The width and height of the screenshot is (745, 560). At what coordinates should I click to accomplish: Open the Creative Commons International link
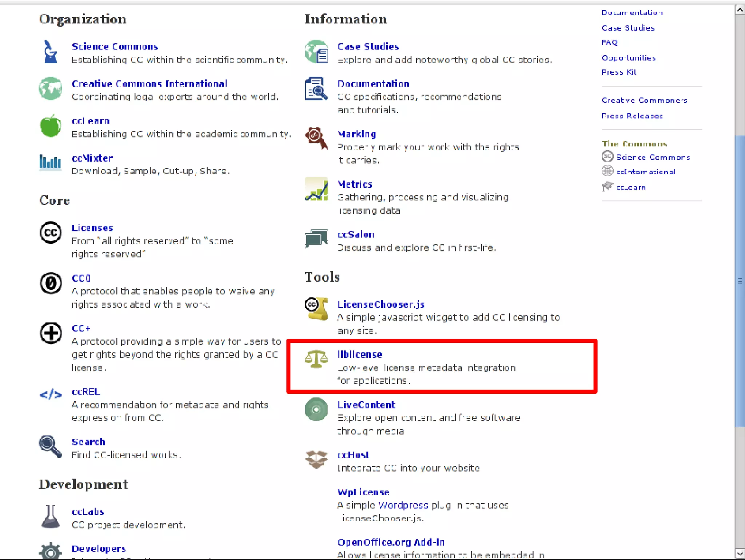(150, 84)
